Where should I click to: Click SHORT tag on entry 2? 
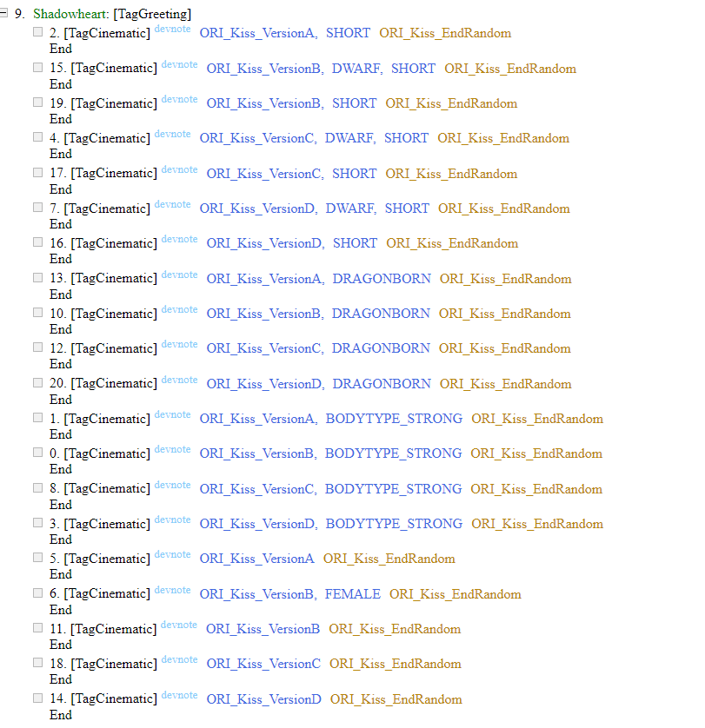click(x=348, y=33)
